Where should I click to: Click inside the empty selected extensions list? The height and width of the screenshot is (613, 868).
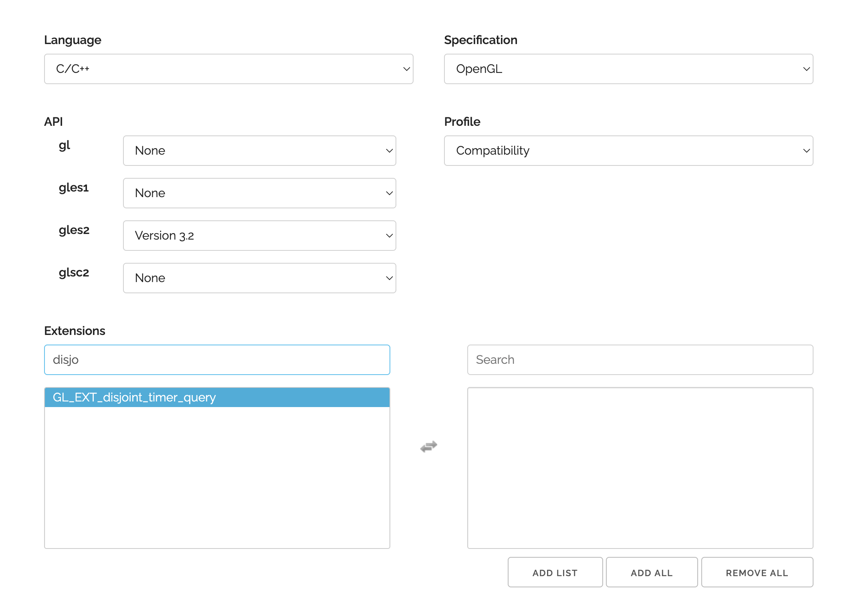[x=640, y=468]
